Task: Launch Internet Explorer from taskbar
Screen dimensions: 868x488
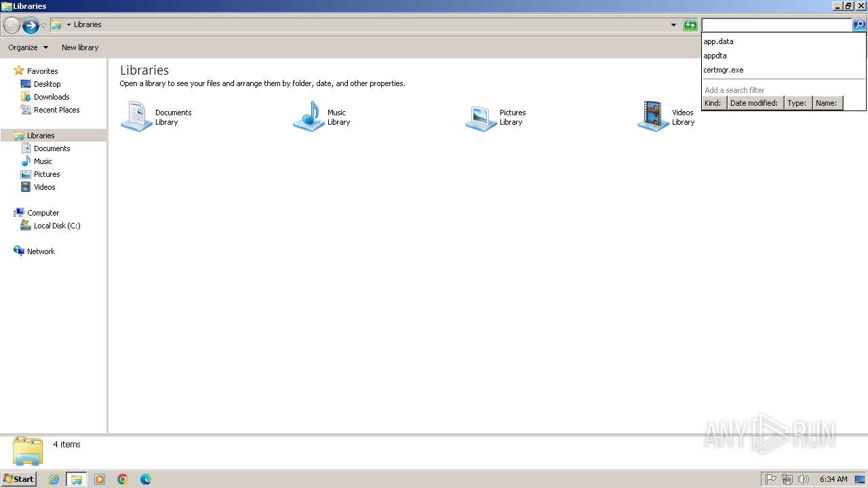Action: click(54, 479)
